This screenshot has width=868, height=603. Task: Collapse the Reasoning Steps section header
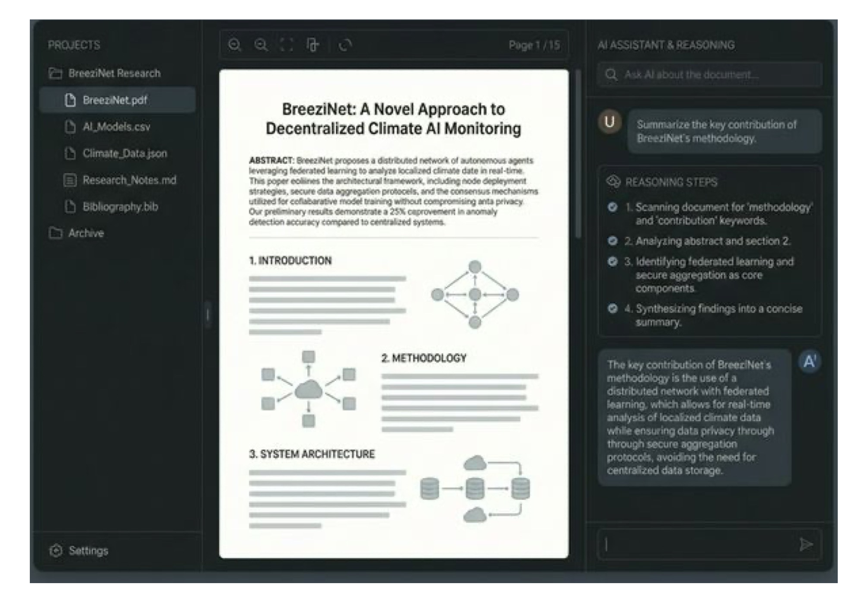pyautogui.click(x=671, y=182)
